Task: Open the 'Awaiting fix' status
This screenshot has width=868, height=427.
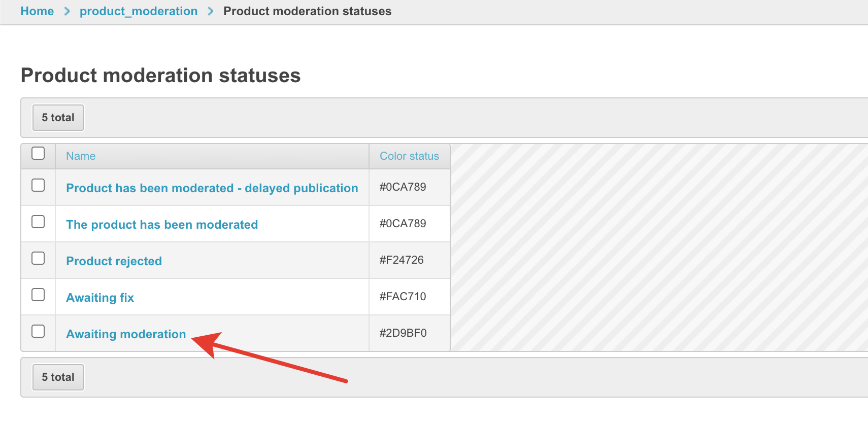Action: pyautogui.click(x=100, y=298)
